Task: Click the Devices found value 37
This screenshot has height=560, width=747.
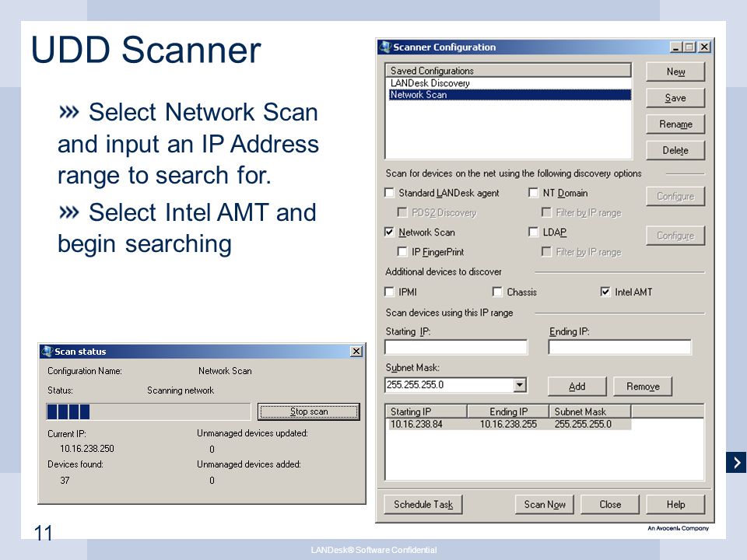Action: click(65, 480)
